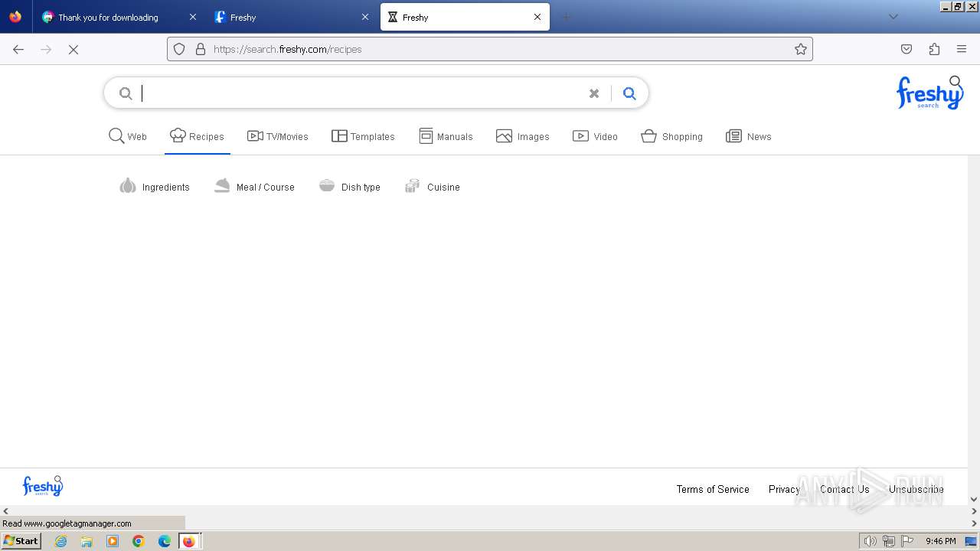980x551 pixels.
Task: Open File Explorer from taskbar
Action: point(87,541)
